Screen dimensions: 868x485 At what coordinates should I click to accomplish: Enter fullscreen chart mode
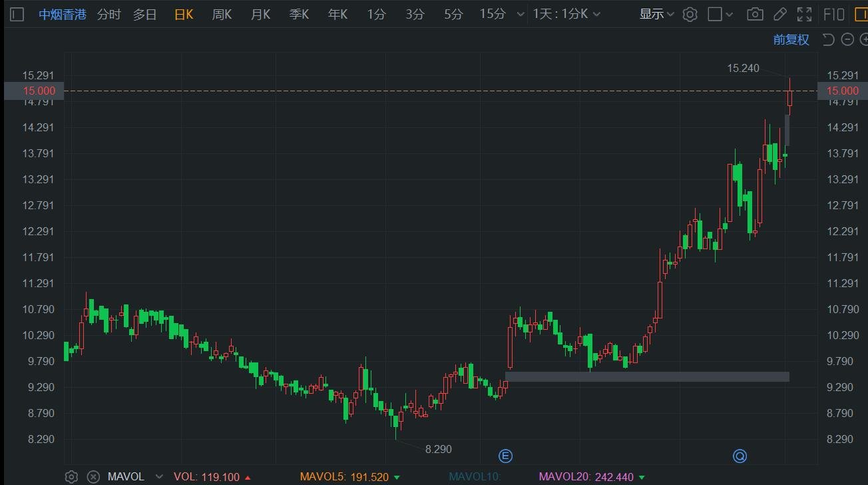(804, 14)
